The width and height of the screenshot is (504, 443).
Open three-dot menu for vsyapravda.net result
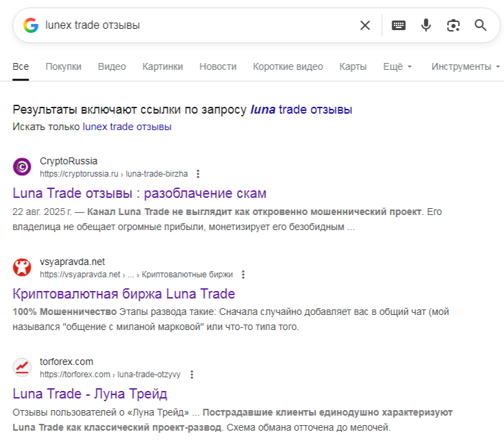tap(243, 275)
